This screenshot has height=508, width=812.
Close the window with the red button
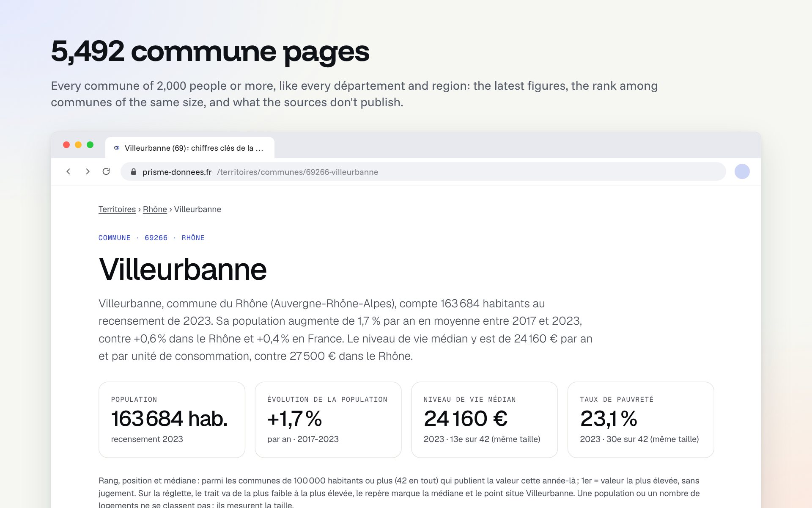coord(66,145)
